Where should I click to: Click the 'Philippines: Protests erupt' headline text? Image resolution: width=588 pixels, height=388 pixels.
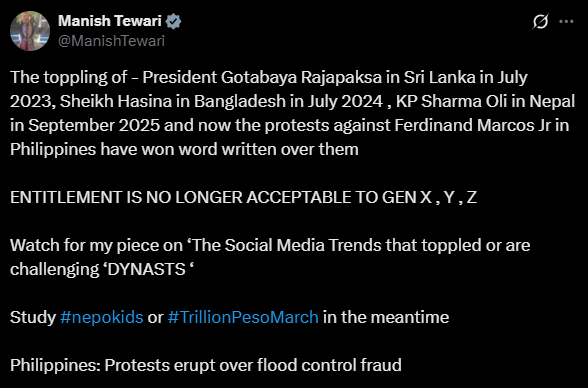pyautogui.click(x=206, y=365)
